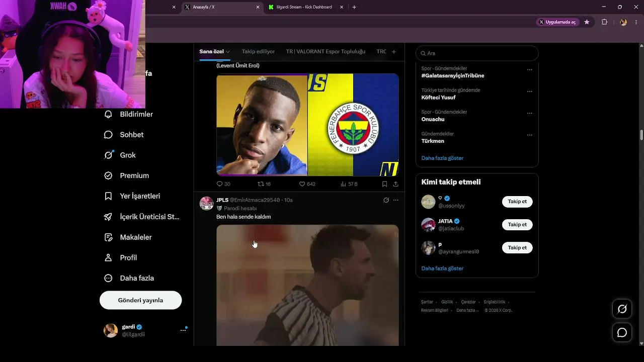The width and height of the screenshot is (644, 362).
Task: Open options for Köfteci Yusuf trend
Action: (x=529, y=92)
